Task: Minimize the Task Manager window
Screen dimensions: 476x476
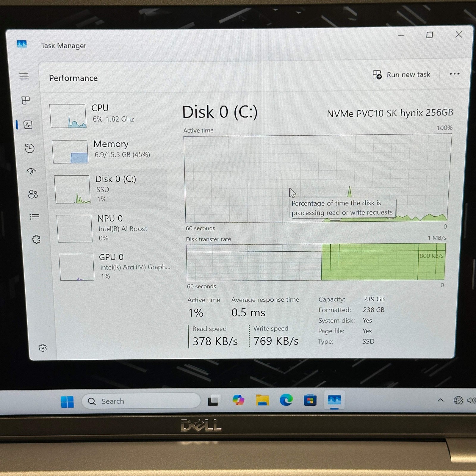Action: tap(401, 35)
